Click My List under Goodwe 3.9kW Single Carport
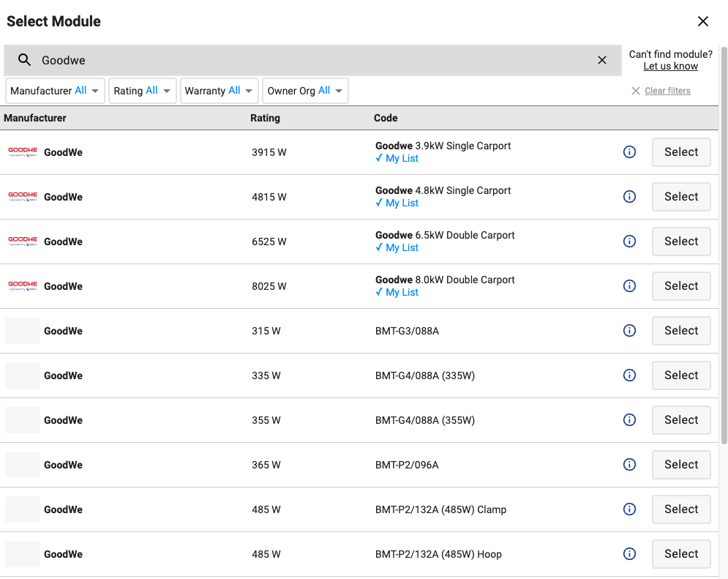Viewport: 728px width, 579px height. pyautogui.click(x=397, y=158)
